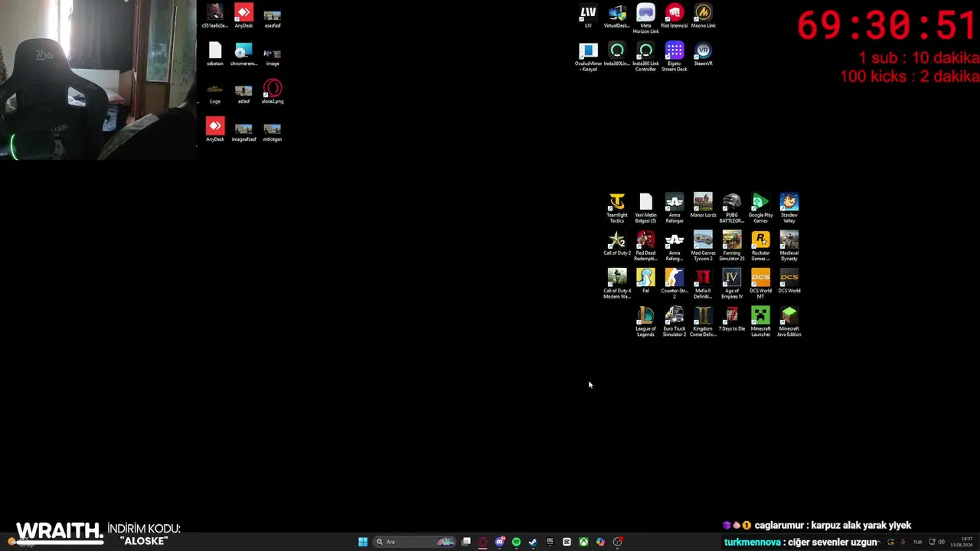
Task: Open Meta Horizon Link
Action: point(645,19)
